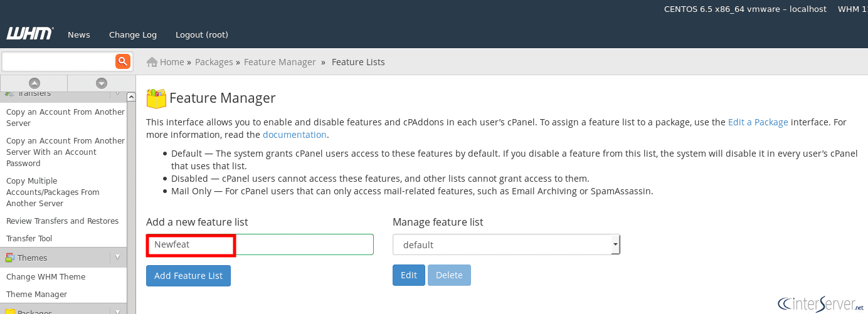Collapse the Transfers section chevron
Viewport: 868px width, 314px height.
(117, 94)
